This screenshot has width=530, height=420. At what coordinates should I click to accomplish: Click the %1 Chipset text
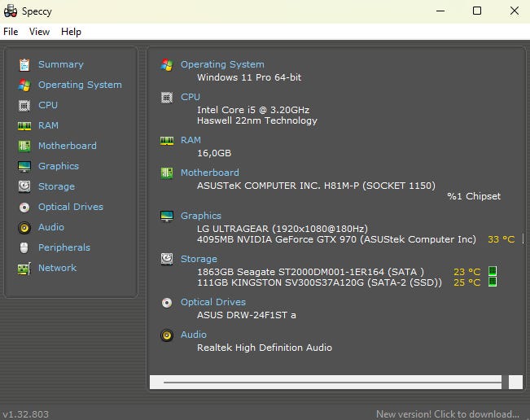(x=474, y=196)
